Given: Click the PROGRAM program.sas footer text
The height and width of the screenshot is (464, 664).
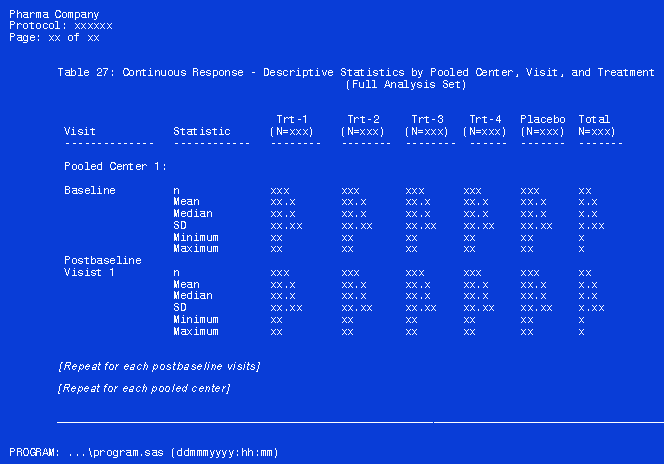Looking at the screenshot, I should coord(143,453).
